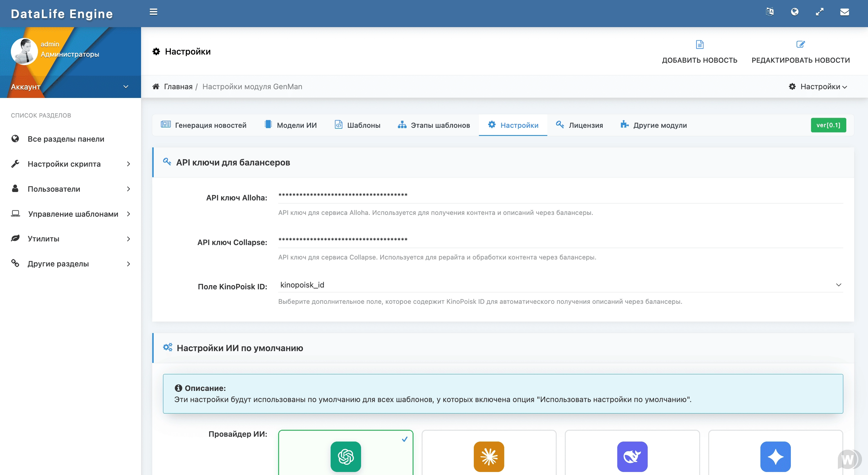Image resolution: width=868 pixels, height=475 pixels.
Task: Click the language translation icon in header
Action: [770, 12]
